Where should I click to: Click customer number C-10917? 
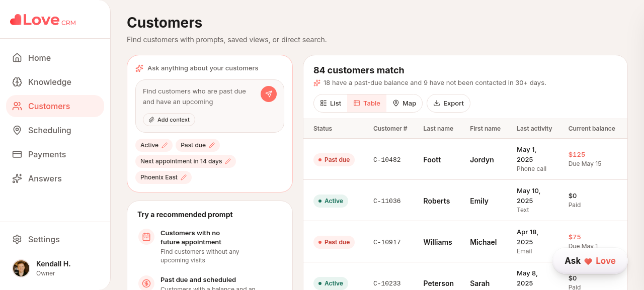click(387, 242)
